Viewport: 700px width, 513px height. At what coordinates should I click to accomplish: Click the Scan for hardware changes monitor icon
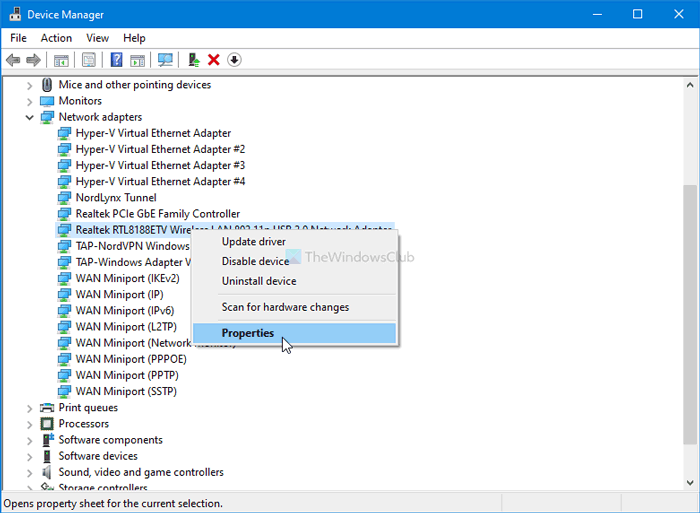click(165, 60)
